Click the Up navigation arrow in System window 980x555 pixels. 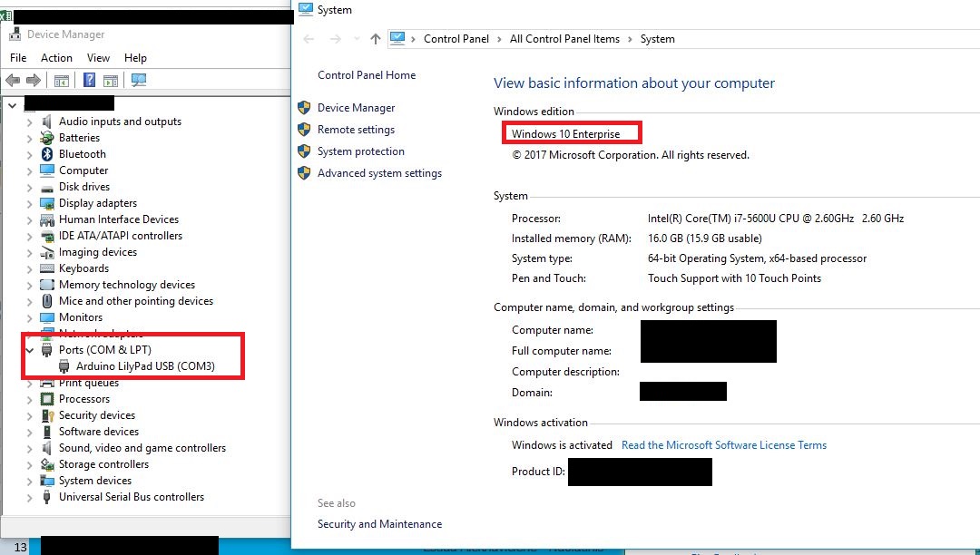pos(375,39)
